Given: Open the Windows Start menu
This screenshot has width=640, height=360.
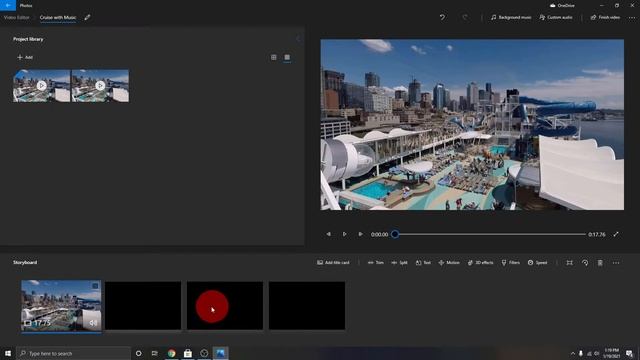Looking at the screenshot, I should [x=8, y=353].
